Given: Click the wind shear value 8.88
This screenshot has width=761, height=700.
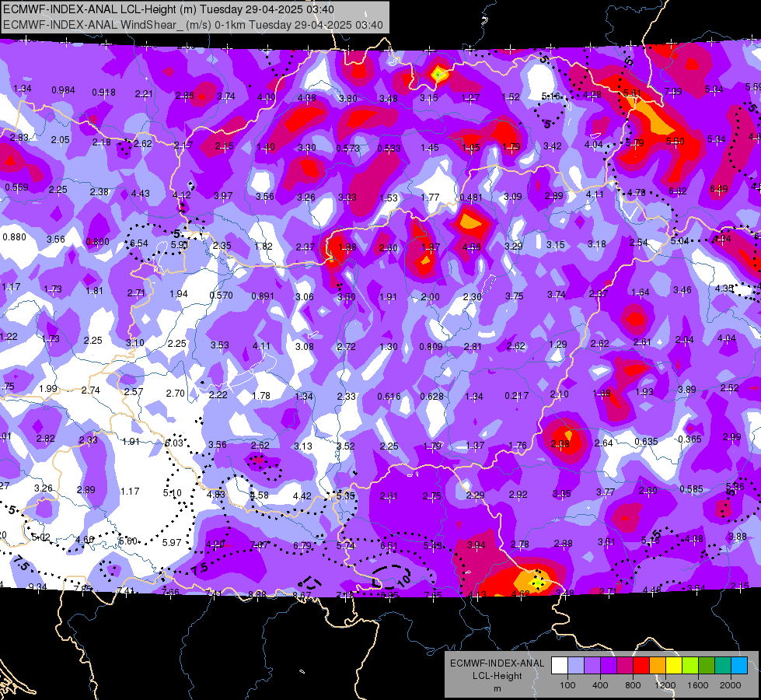Looking at the screenshot, I should click(257, 595).
